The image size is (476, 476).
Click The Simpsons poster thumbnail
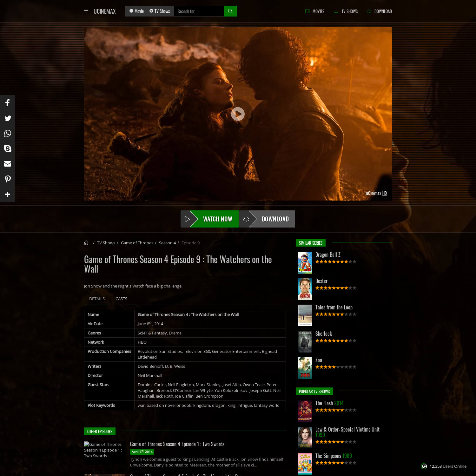point(305,464)
